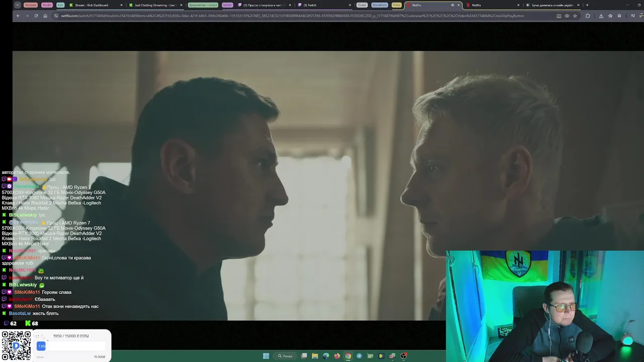Click the taskbar Пошук search box
644x362 pixels.
[x=285, y=356]
